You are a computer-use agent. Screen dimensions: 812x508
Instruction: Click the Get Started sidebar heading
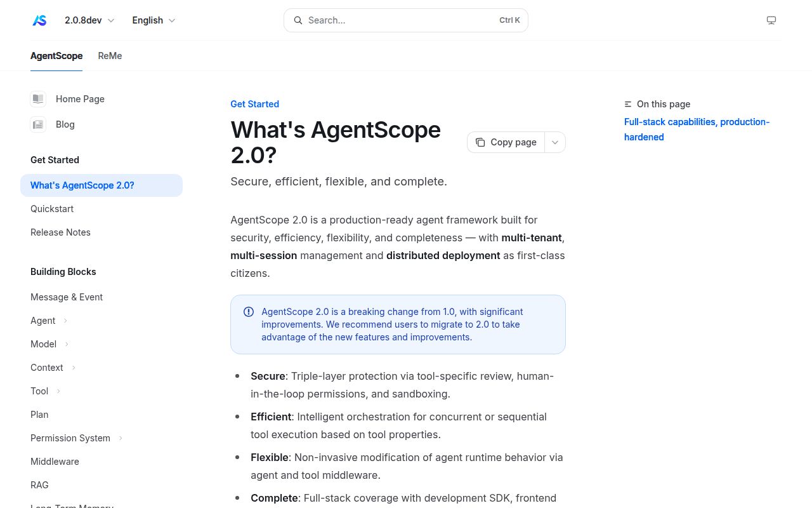(x=55, y=160)
